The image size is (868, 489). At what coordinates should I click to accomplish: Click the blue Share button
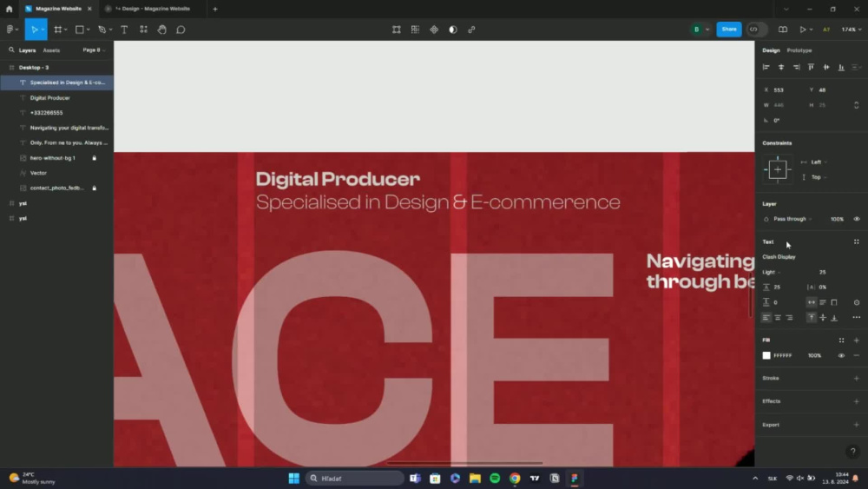pos(729,30)
